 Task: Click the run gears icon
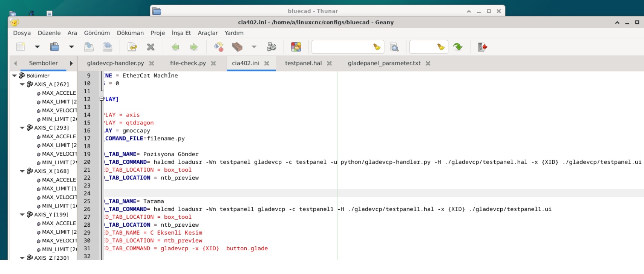[271, 47]
